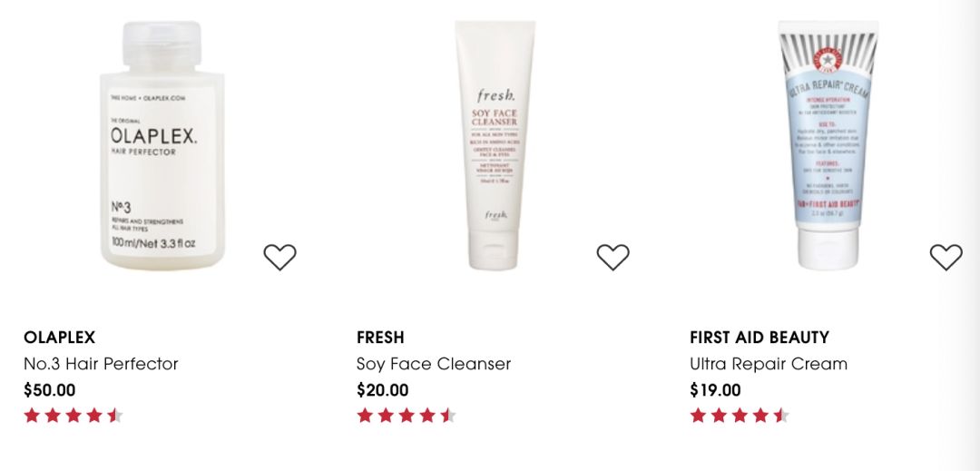Open First Aid Beauty cream tube image
The width and height of the screenshot is (980, 471).
click(x=828, y=145)
